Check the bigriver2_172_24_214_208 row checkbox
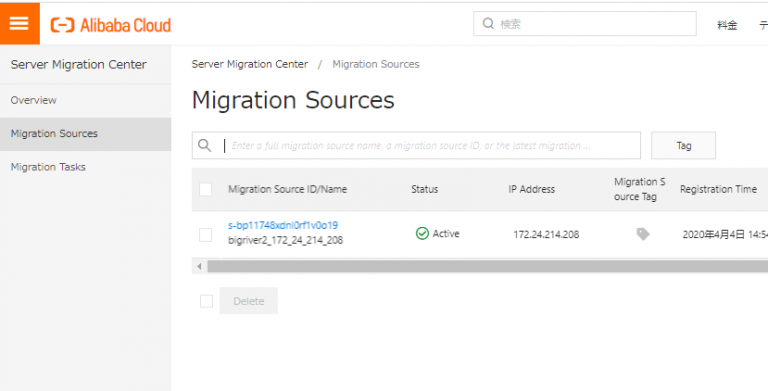The height and width of the screenshot is (391, 768). 206,235
